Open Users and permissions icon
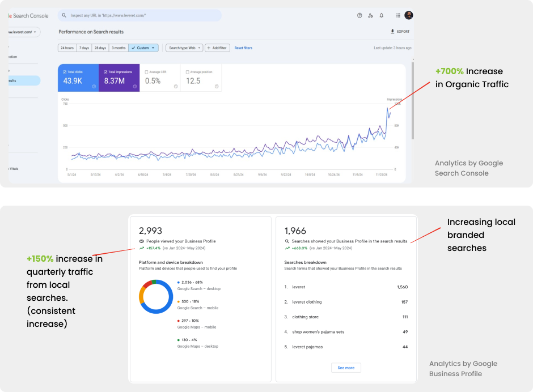Screen dimensions: 533x392 coord(370,15)
